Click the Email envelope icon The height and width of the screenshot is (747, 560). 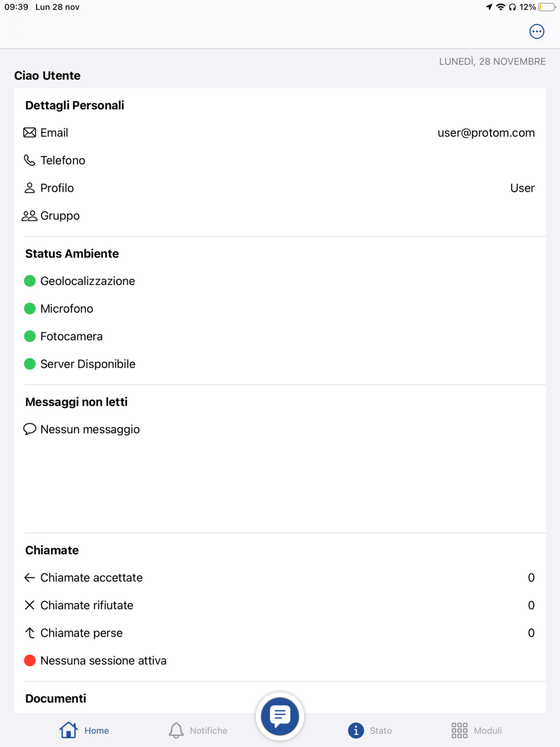coord(30,133)
